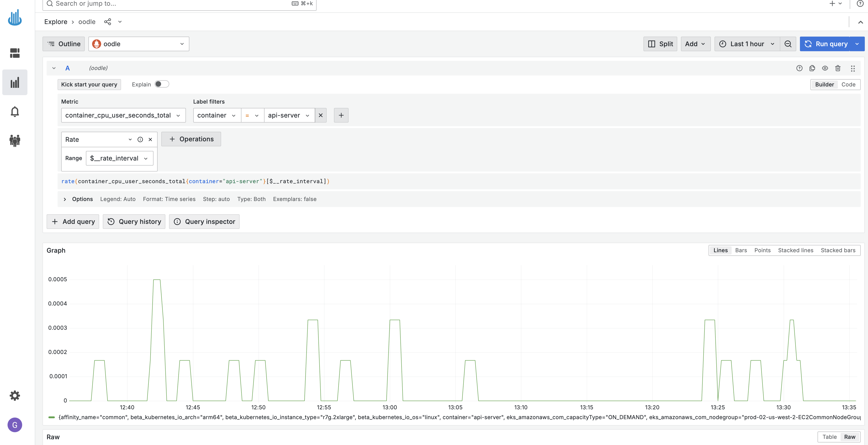The height and width of the screenshot is (445, 868).
Task: Open user avatar G
Action: [x=15, y=425]
